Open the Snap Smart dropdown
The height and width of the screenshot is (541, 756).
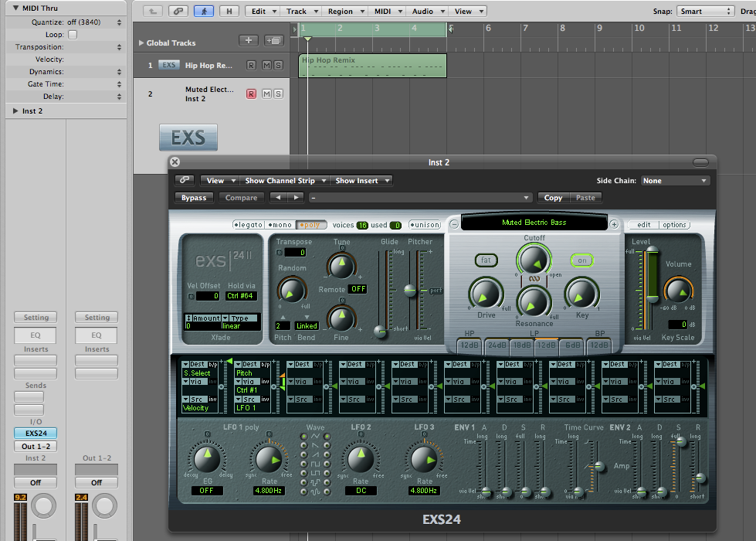click(x=705, y=11)
